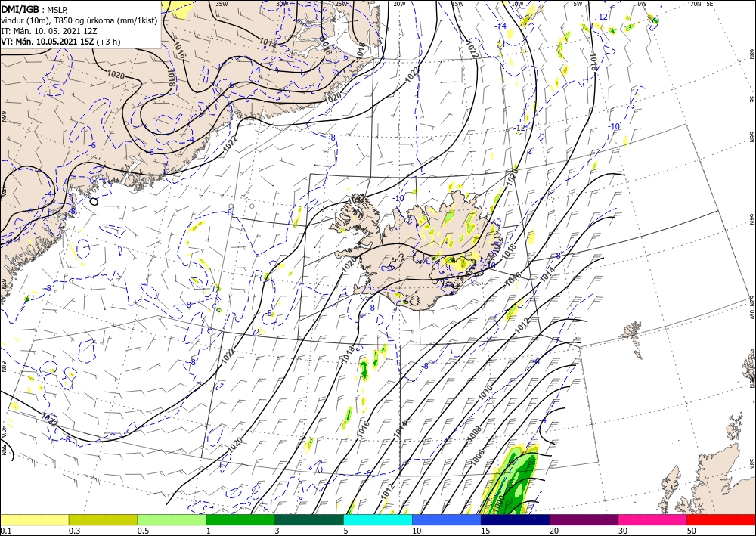Choose the purple 20–30 legend swatch
The image size is (756, 536).
[584, 519]
